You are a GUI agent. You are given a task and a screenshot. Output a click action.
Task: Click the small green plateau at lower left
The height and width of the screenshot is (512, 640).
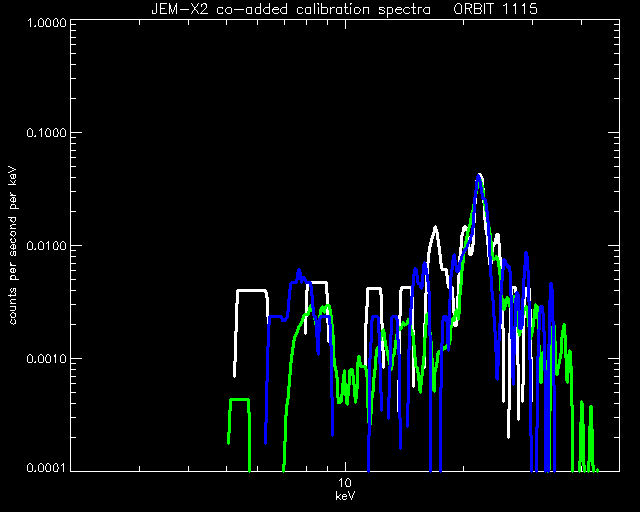[x=239, y=400]
